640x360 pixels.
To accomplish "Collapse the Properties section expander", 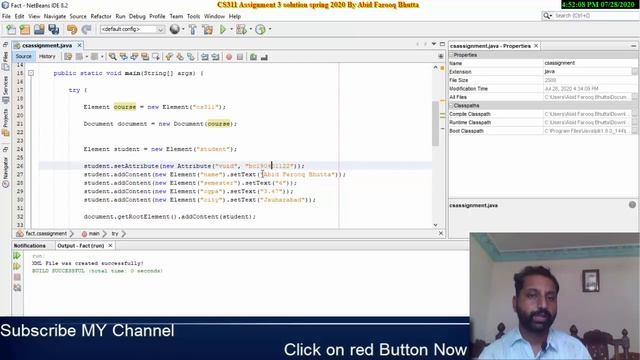I will click(451, 55).
